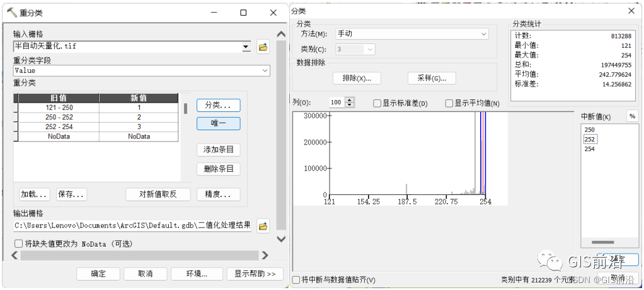Click new value cell 1
Image resolution: width=644 pixels, height=290 pixels.
pyautogui.click(x=139, y=108)
